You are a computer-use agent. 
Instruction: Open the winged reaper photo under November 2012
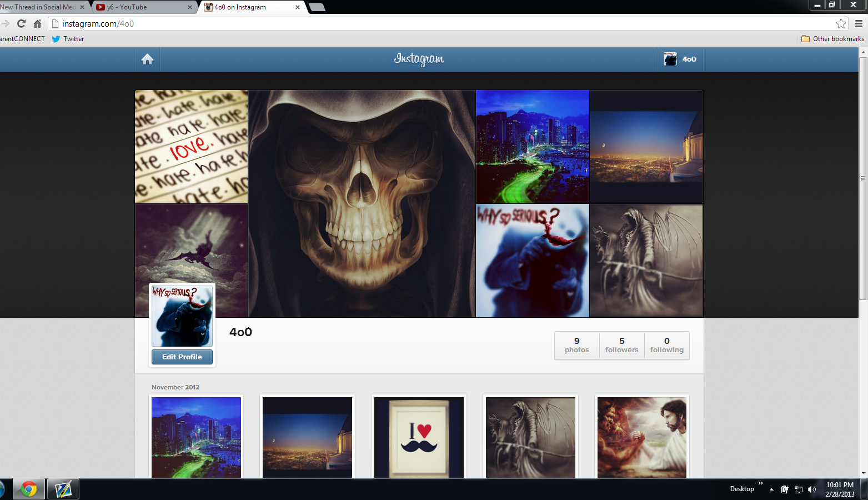pyautogui.click(x=531, y=437)
